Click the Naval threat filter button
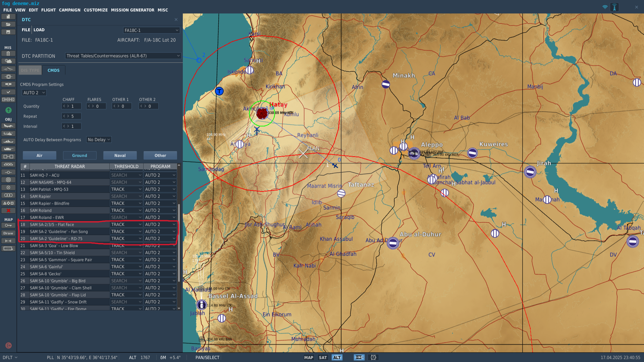The height and width of the screenshot is (362, 644). coord(120,156)
